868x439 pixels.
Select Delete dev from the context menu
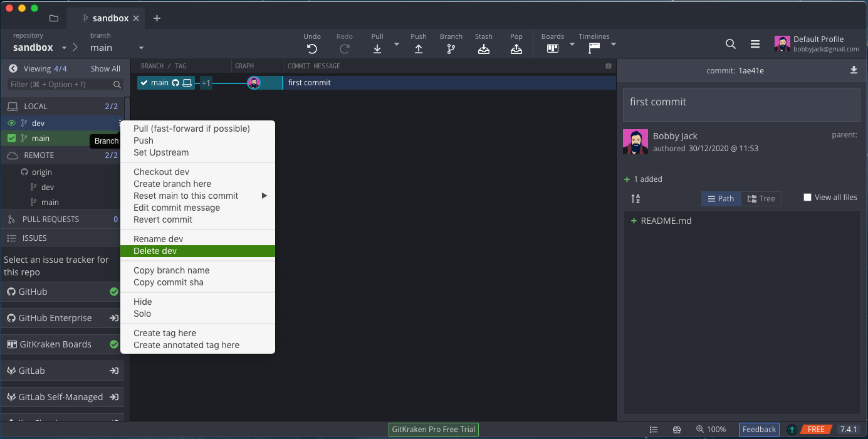pos(155,250)
